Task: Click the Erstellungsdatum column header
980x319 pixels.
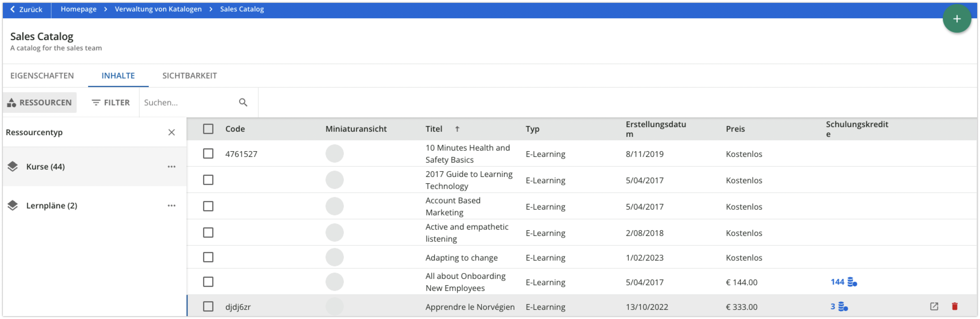Action: point(656,129)
